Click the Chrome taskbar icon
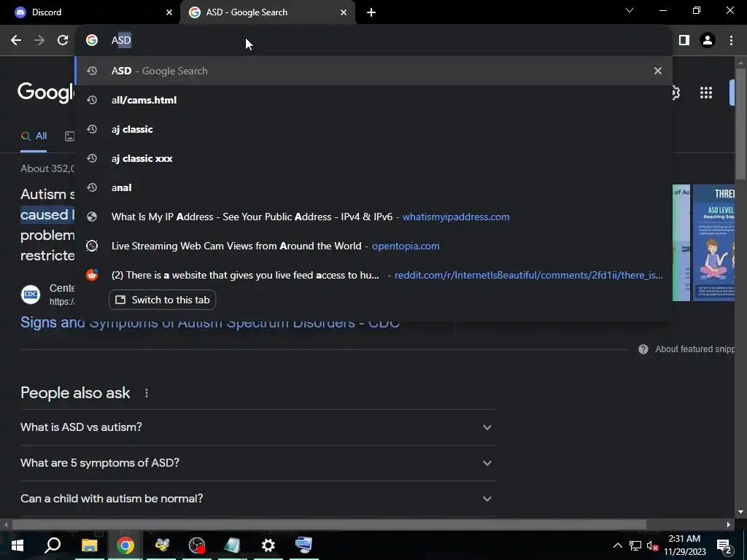This screenshot has width=747, height=560. coord(125,545)
